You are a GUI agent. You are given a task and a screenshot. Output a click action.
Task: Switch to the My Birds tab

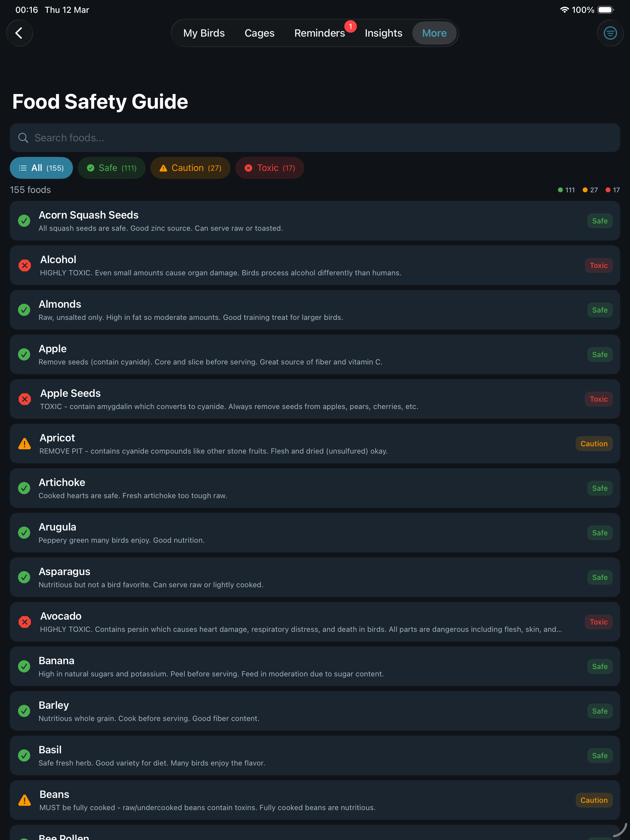(x=204, y=33)
